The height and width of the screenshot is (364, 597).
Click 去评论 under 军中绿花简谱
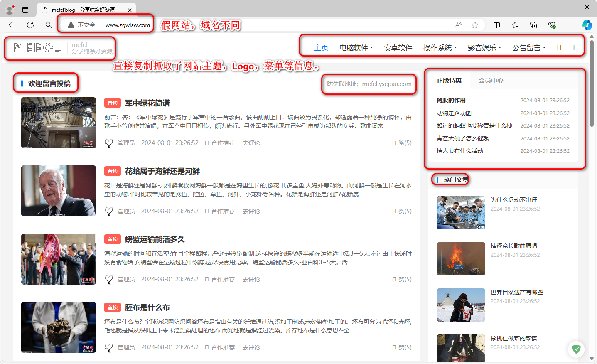pyautogui.click(x=251, y=143)
